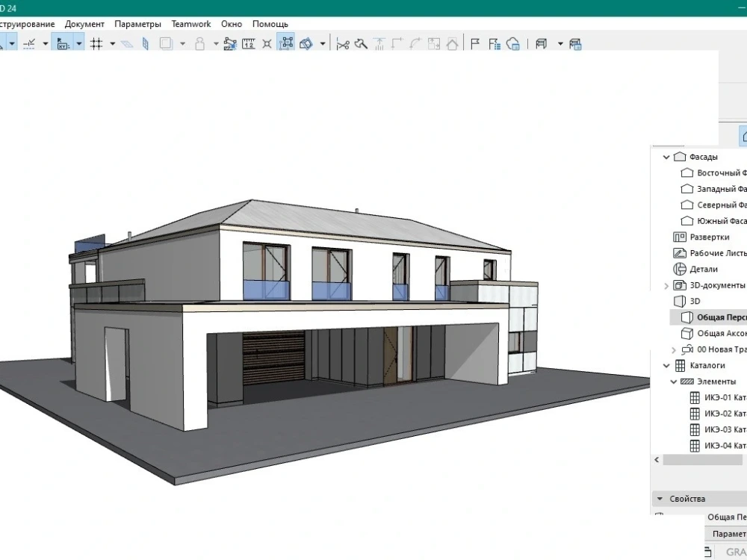The width and height of the screenshot is (747, 560).
Task: Open dropdown next to lock icon
Action: click(216, 44)
